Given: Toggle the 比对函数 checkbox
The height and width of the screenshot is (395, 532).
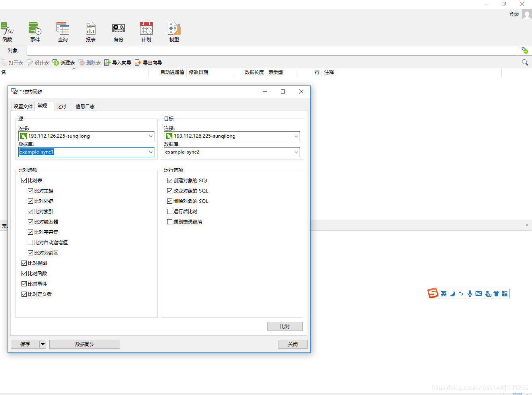Looking at the screenshot, I should click(24, 273).
